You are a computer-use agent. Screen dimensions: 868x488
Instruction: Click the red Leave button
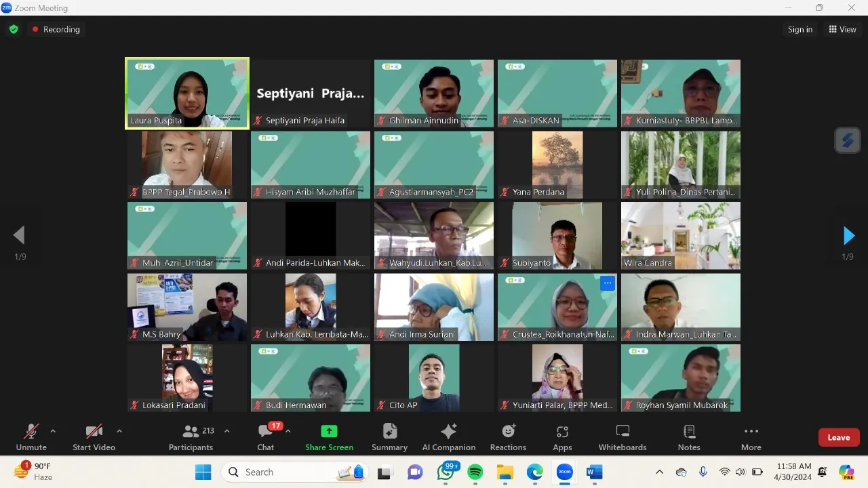pos(838,437)
